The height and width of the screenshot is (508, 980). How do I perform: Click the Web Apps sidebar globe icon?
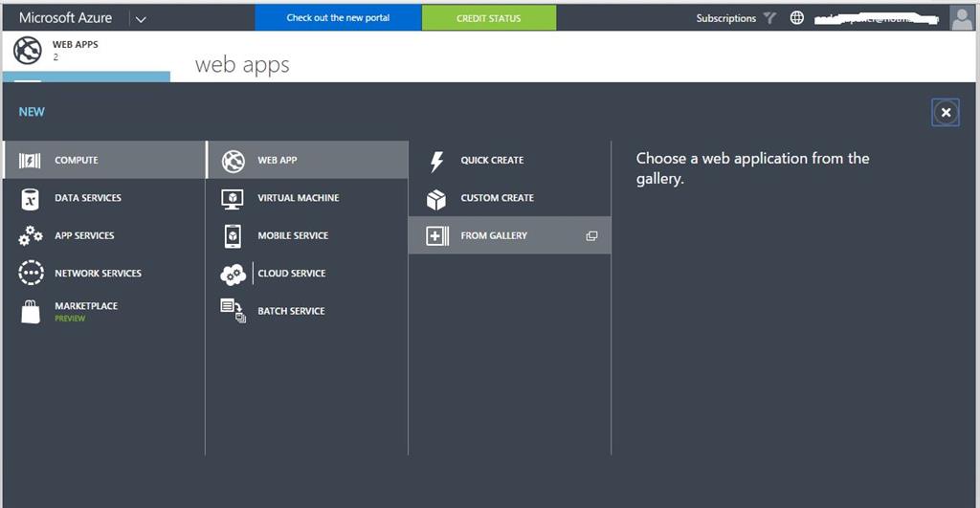tap(28, 51)
